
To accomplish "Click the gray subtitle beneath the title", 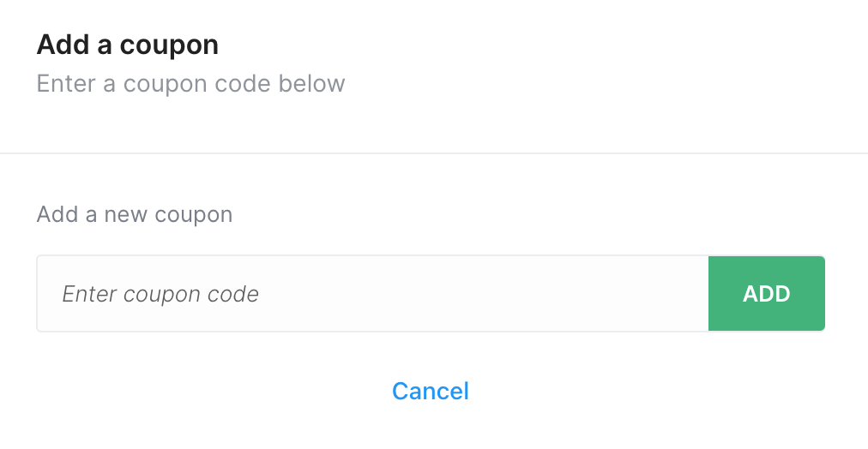I will (191, 84).
